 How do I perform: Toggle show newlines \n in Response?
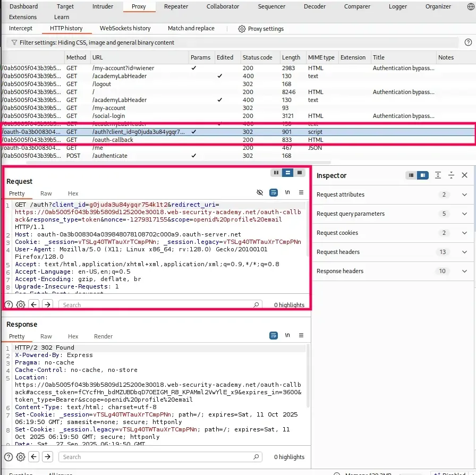287,335
